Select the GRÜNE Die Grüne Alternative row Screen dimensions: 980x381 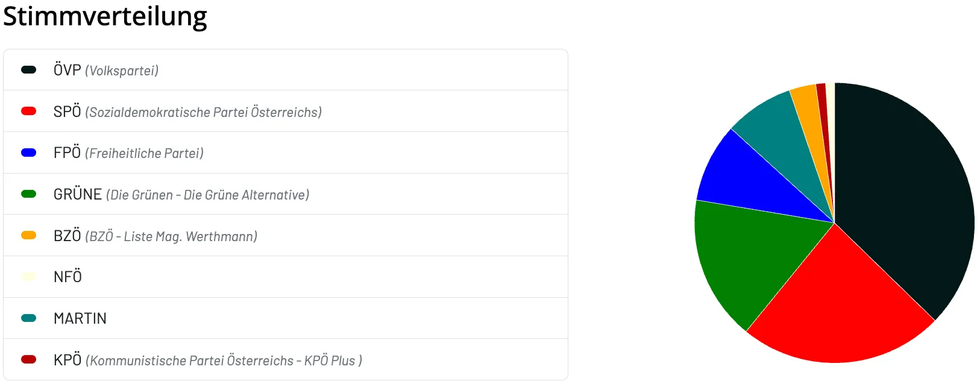point(286,194)
